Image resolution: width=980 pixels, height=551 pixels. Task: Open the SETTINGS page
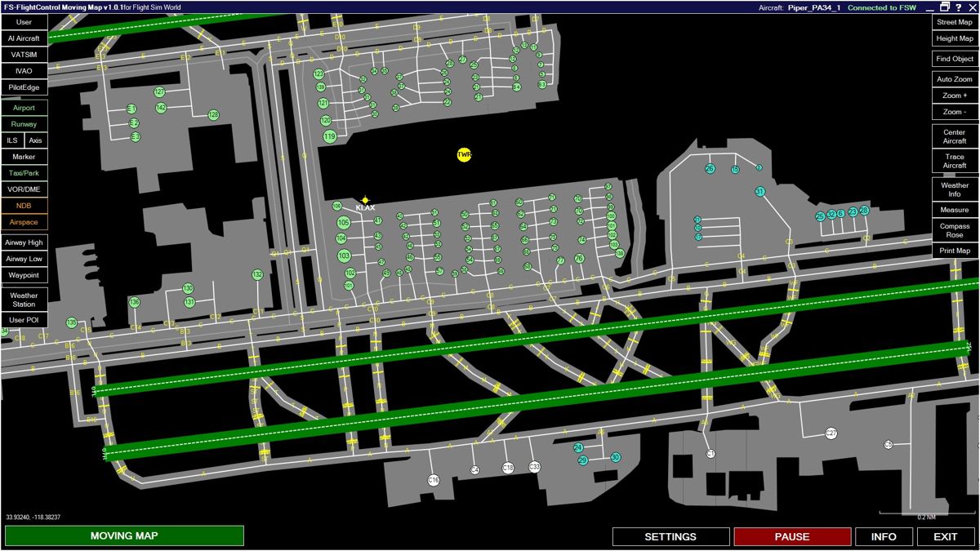670,536
